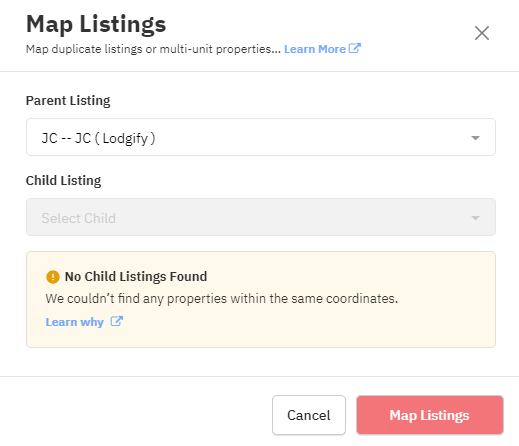
Task: Open the Learn More link
Action: 315,49
